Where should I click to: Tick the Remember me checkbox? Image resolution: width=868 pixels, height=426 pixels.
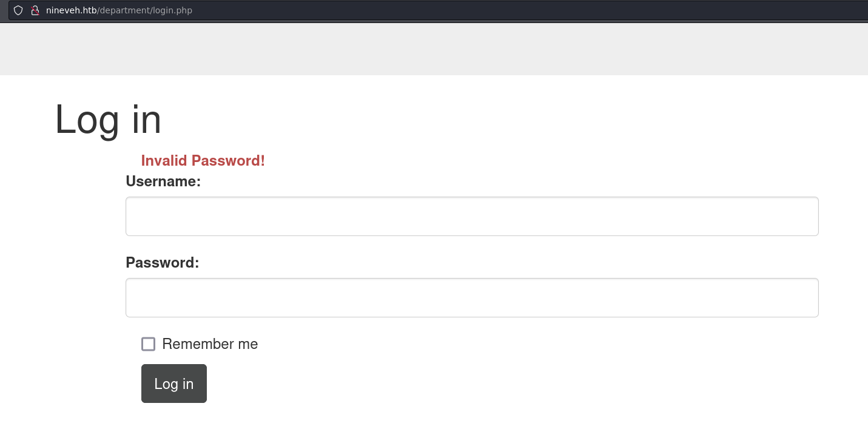click(x=148, y=344)
